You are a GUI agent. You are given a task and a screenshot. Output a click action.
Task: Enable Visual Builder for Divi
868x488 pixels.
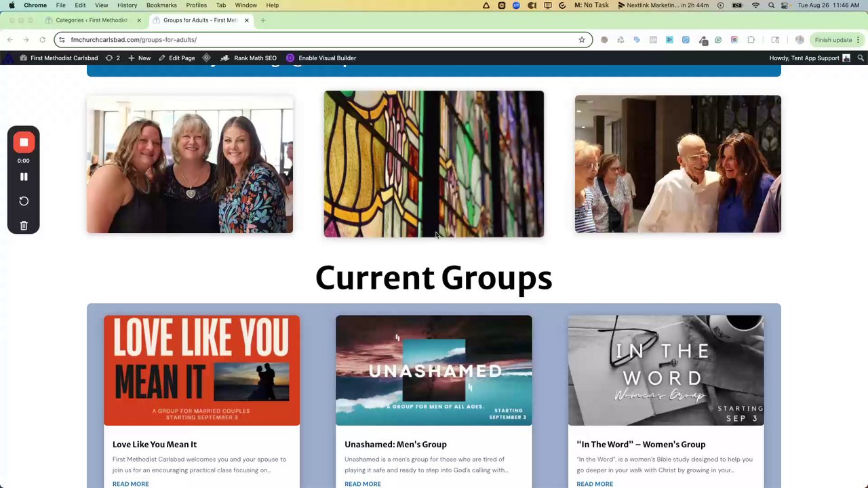(321, 58)
